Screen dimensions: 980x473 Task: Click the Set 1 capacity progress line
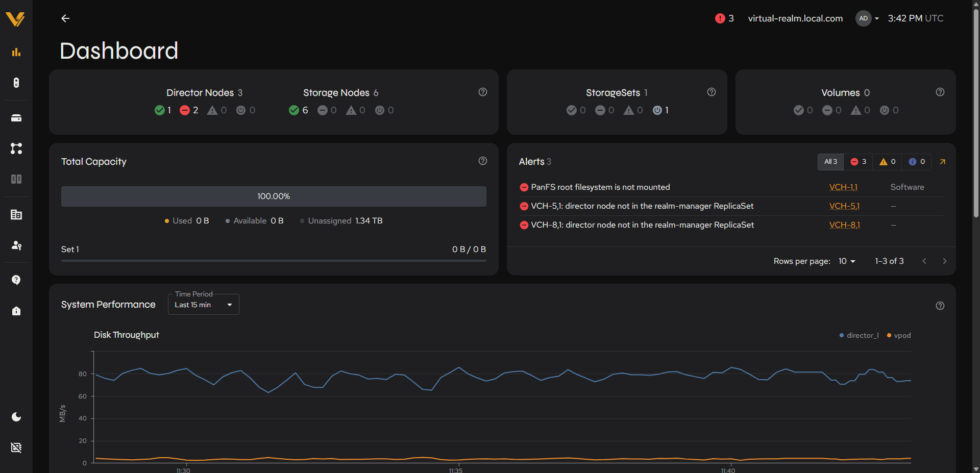click(274, 261)
